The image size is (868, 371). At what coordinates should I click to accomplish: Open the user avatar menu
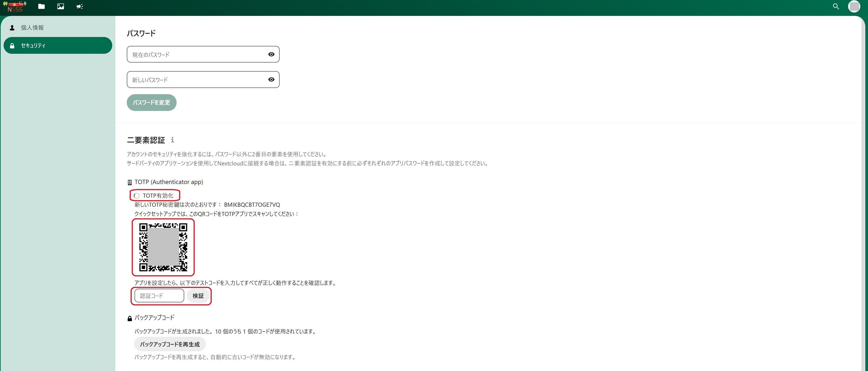coord(854,6)
